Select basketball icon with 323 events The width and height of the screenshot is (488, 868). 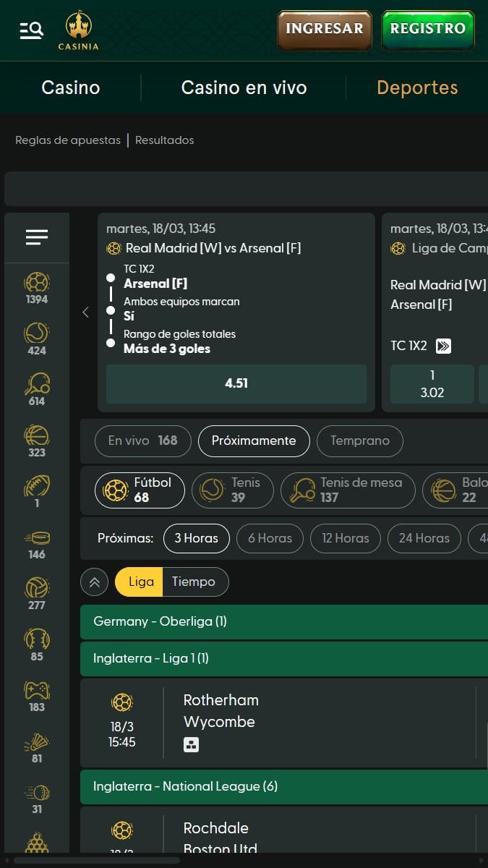(x=37, y=441)
